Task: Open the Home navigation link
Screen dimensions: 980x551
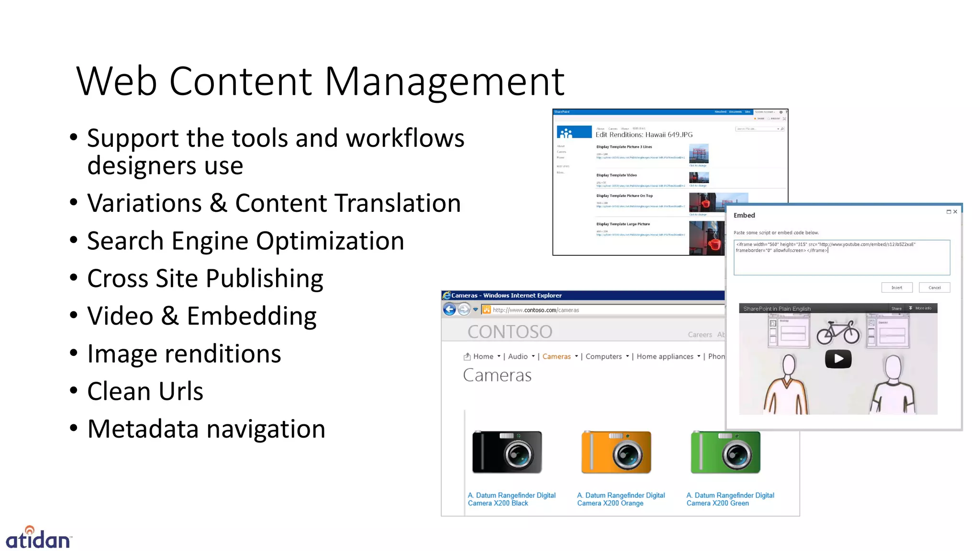Action: click(483, 356)
